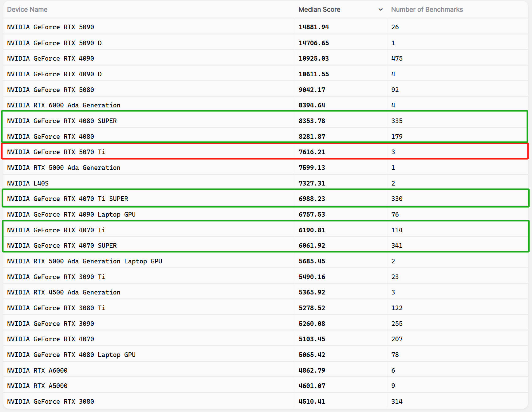This screenshot has width=532, height=412.
Task: Click benchmark count 92 for RTX 5080
Action: click(x=395, y=90)
